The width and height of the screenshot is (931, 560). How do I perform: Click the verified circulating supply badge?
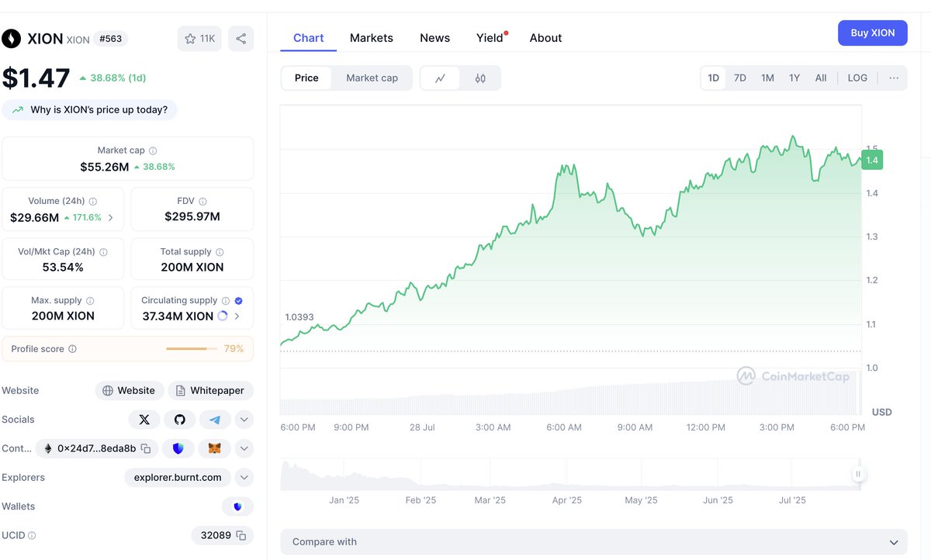pos(238,301)
